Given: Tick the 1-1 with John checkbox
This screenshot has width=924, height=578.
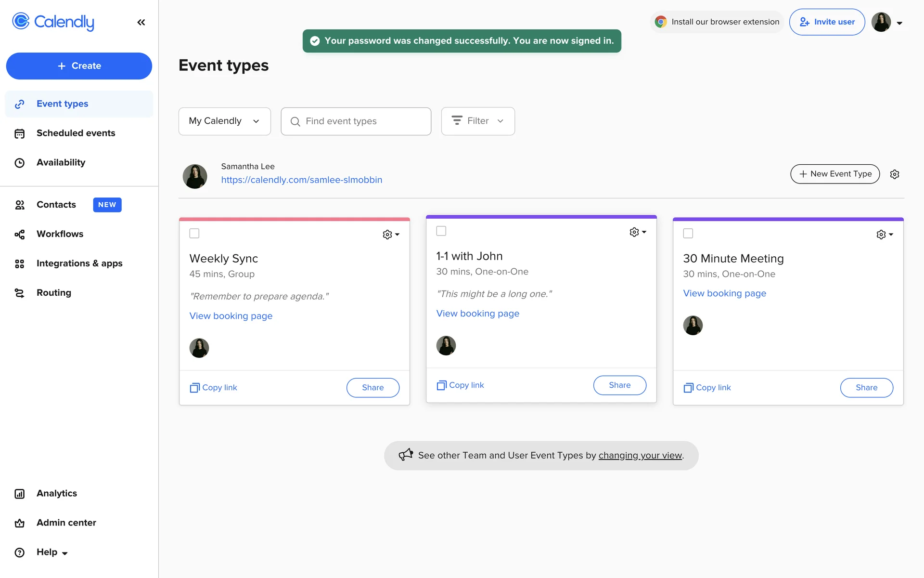Looking at the screenshot, I should click(441, 231).
